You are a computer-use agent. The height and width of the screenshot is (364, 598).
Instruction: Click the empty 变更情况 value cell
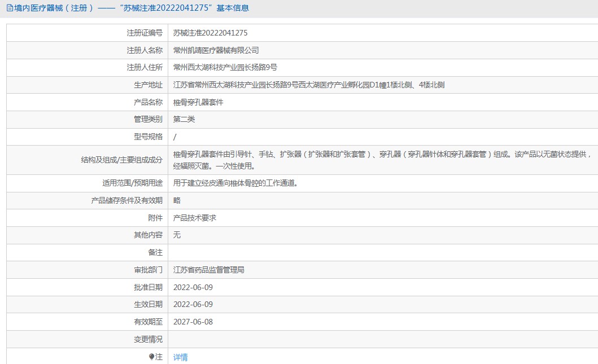382,339
